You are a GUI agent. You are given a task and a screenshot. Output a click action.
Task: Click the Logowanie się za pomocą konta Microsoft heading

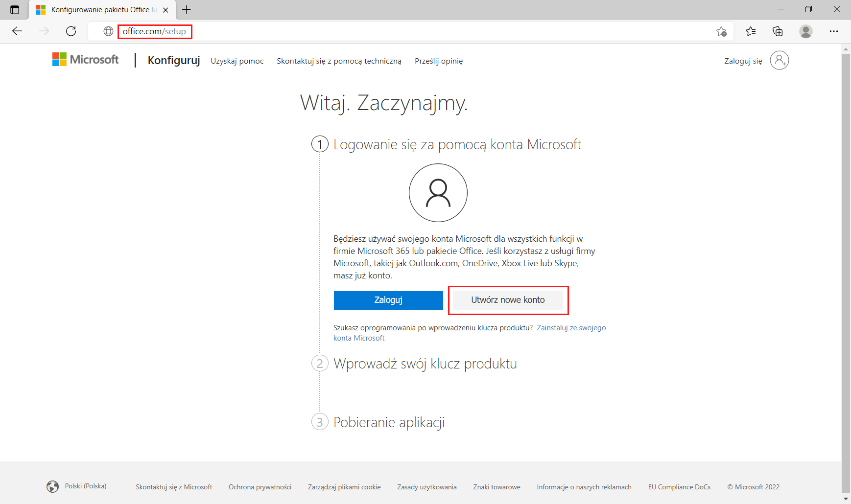(457, 144)
